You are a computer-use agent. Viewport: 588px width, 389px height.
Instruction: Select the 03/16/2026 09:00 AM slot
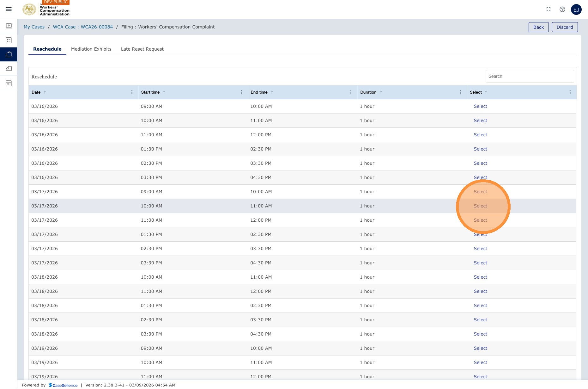(481, 106)
